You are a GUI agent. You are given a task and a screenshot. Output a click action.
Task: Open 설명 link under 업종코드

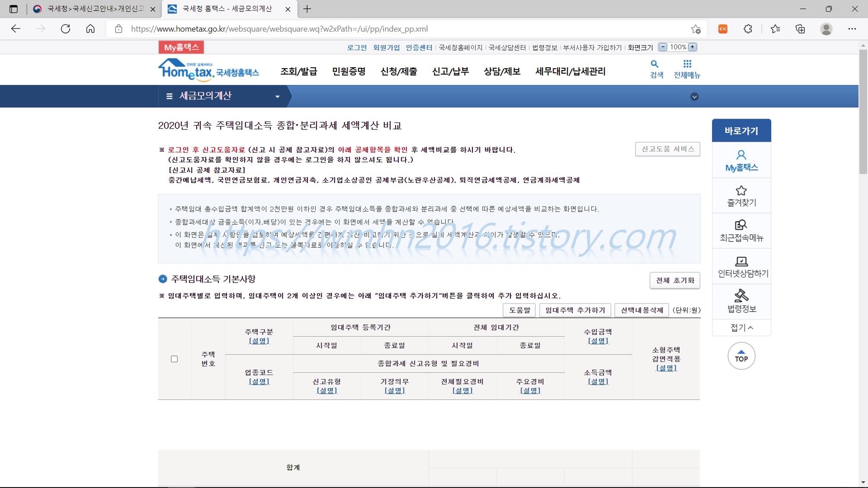pyautogui.click(x=259, y=381)
